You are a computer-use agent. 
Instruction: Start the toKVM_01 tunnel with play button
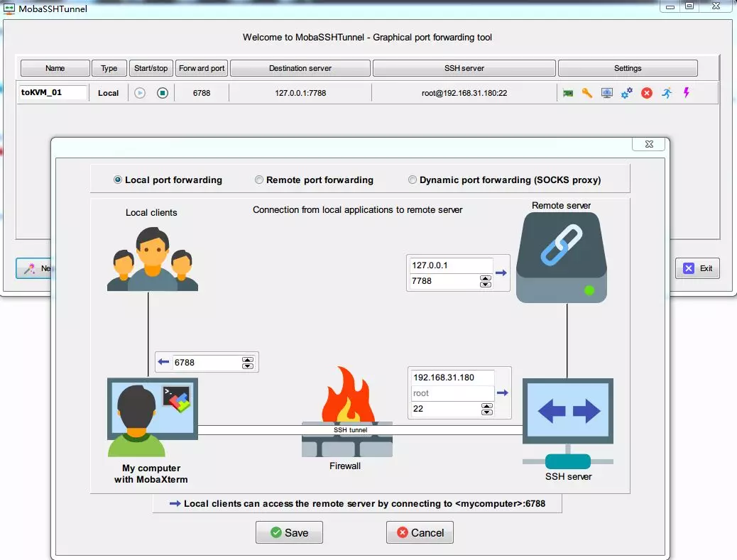coord(140,93)
